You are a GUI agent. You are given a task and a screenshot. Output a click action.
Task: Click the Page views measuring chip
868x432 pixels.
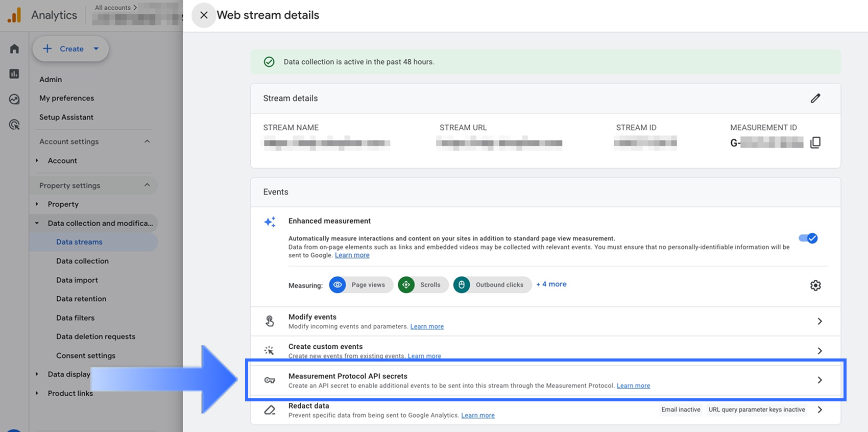pos(361,285)
